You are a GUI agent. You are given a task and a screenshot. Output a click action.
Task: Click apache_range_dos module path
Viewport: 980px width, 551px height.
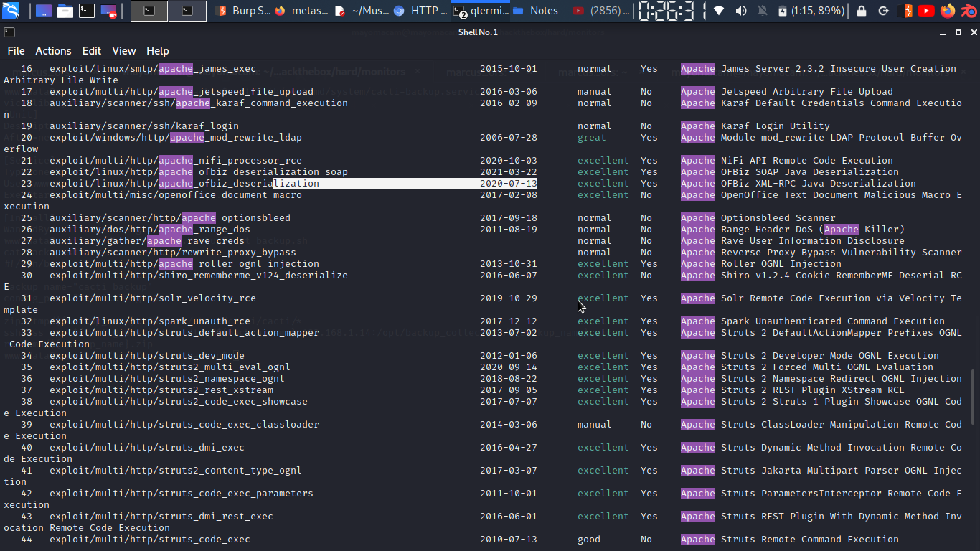click(150, 230)
